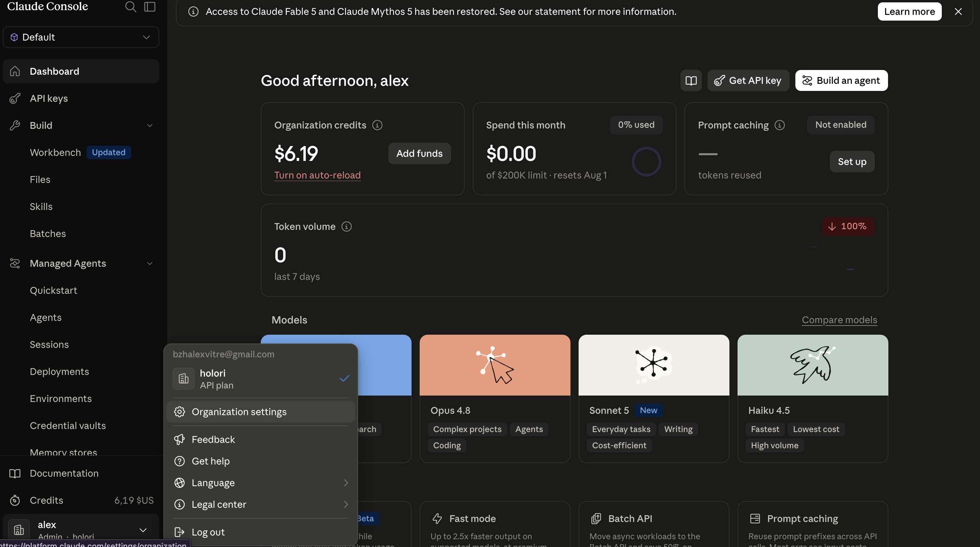Collapse sidebar with the panel toggle icon
Viewport: 980px width, 547px height.
tap(150, 6)
